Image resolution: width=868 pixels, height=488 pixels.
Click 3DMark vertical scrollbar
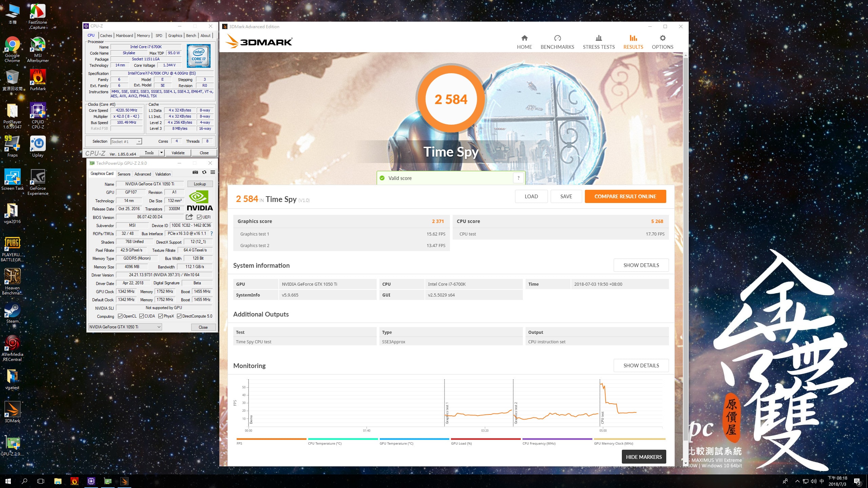[685, 249]
